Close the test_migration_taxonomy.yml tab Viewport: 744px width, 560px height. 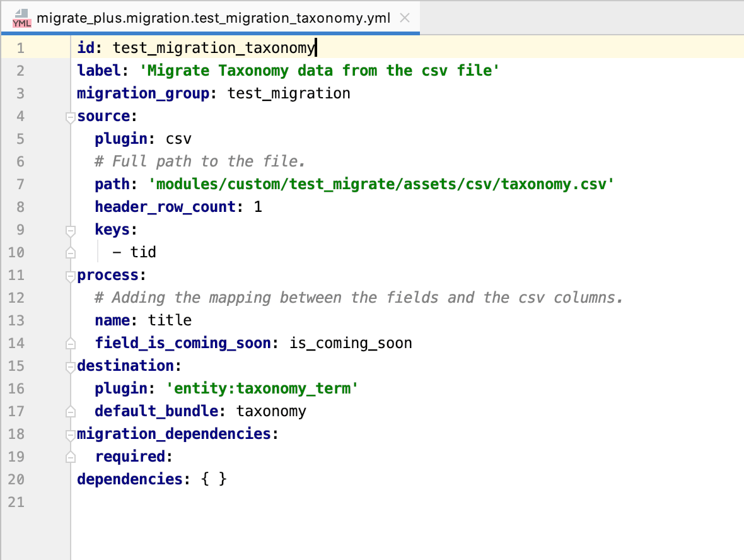coord(404,18)
